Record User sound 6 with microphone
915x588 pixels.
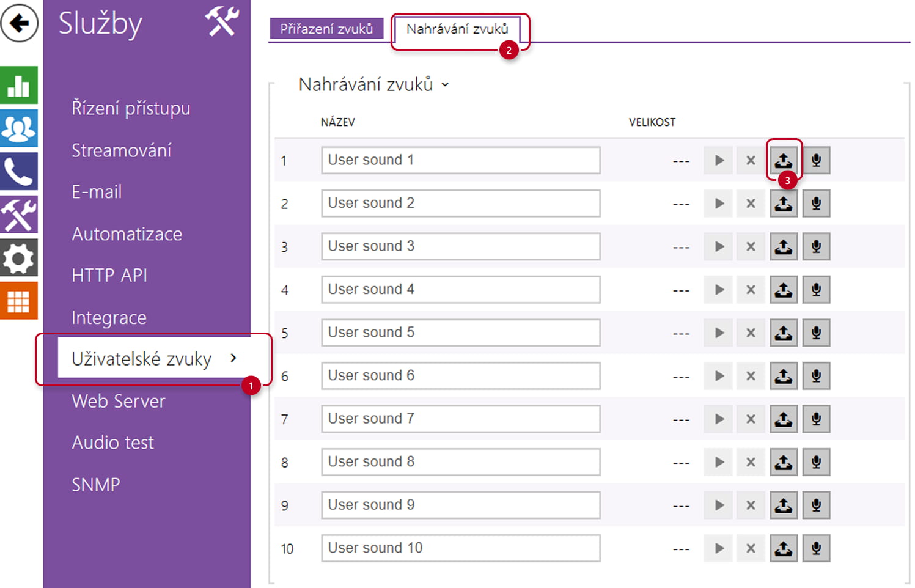[816, 376]
